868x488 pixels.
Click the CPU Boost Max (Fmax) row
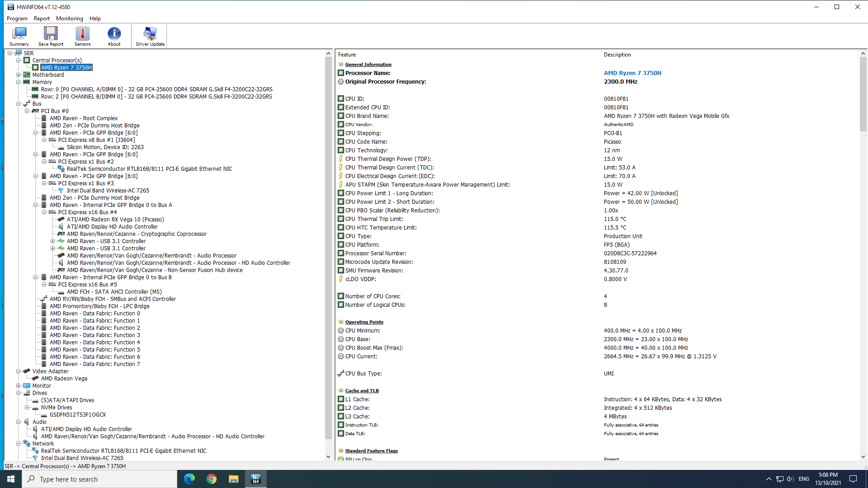597,348
